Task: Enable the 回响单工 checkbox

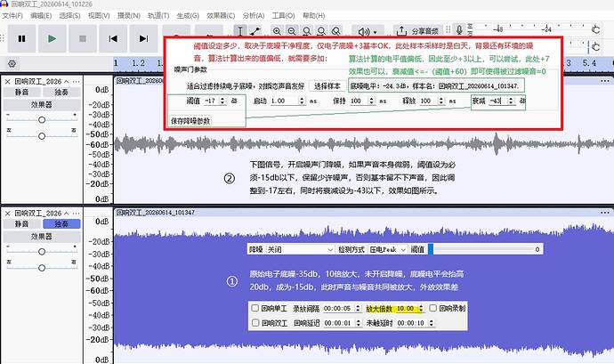Action: 254,308
